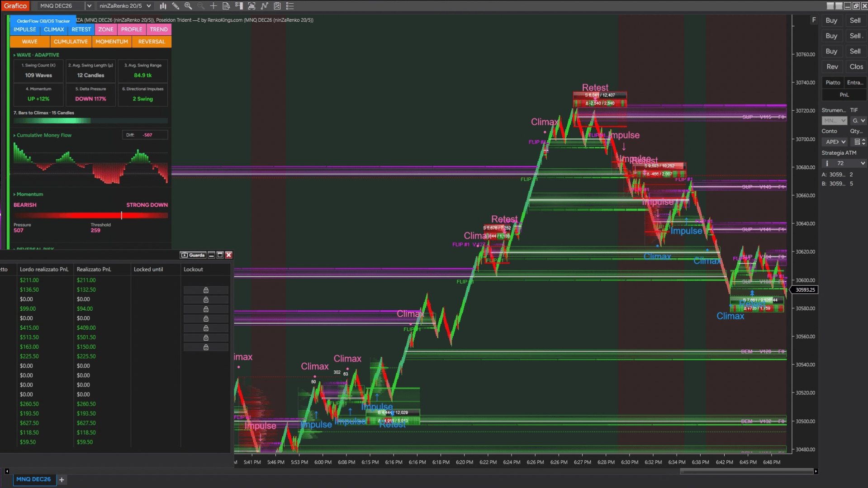
Task: Toggle the RETEST signal button
Action: 81,29
